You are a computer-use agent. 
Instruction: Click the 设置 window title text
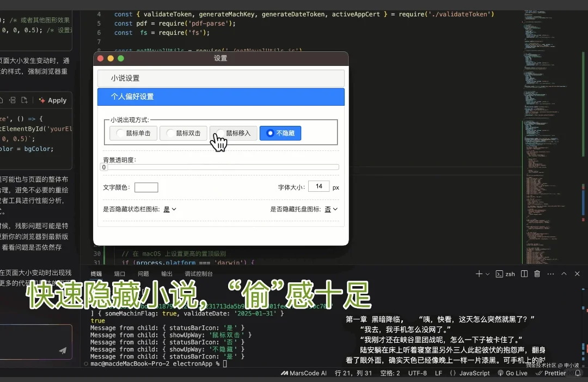point(220,58)
